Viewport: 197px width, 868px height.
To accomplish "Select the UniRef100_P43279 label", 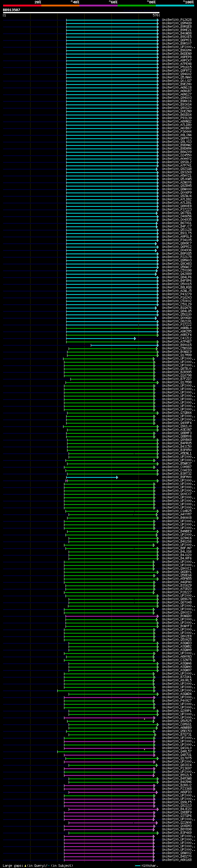I will (x=176, y=294).
